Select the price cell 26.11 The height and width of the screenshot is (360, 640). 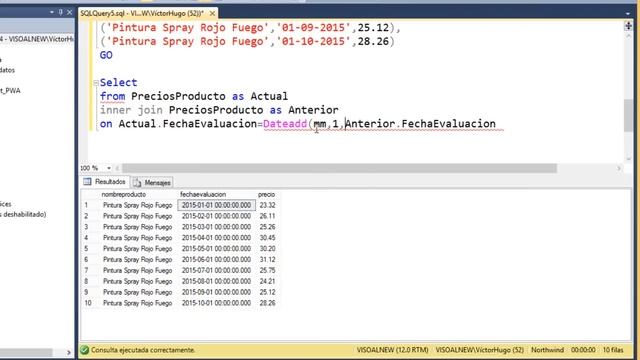coord(267,216)
